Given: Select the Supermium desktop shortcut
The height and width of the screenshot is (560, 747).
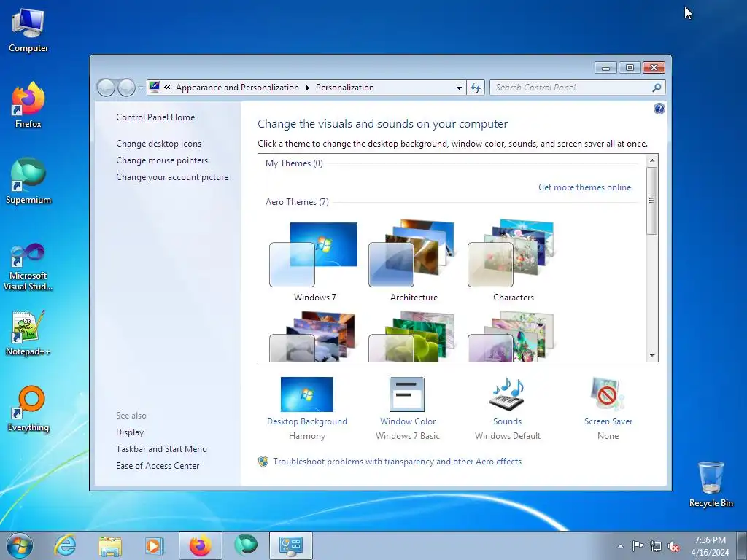Looking at the screenshot, I should click(x=28, y=182).
